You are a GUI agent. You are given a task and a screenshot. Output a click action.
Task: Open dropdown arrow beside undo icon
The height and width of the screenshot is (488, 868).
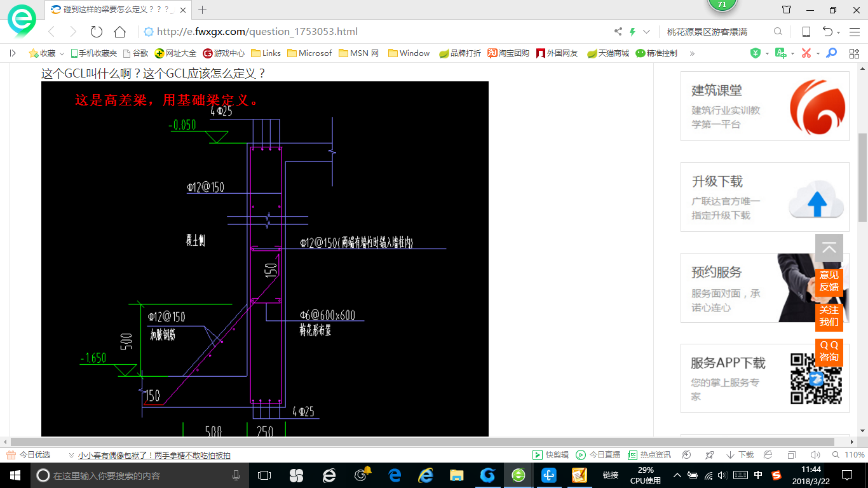(839, 32)
